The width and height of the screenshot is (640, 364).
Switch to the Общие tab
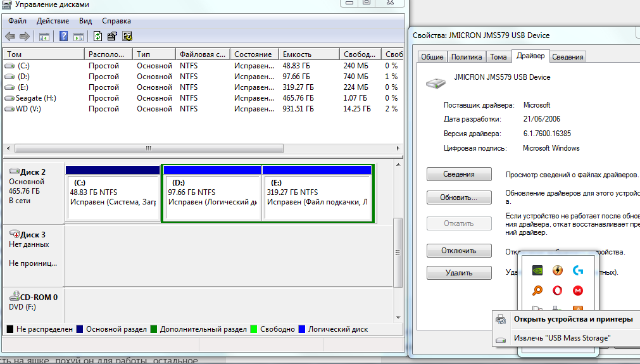(432, 57)
